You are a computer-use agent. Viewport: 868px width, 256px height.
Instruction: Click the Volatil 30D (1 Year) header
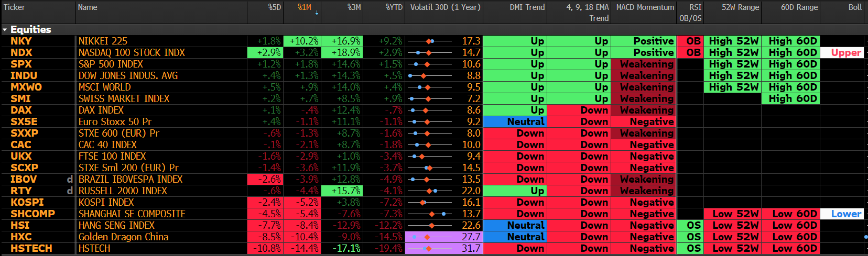coord(445,7)
